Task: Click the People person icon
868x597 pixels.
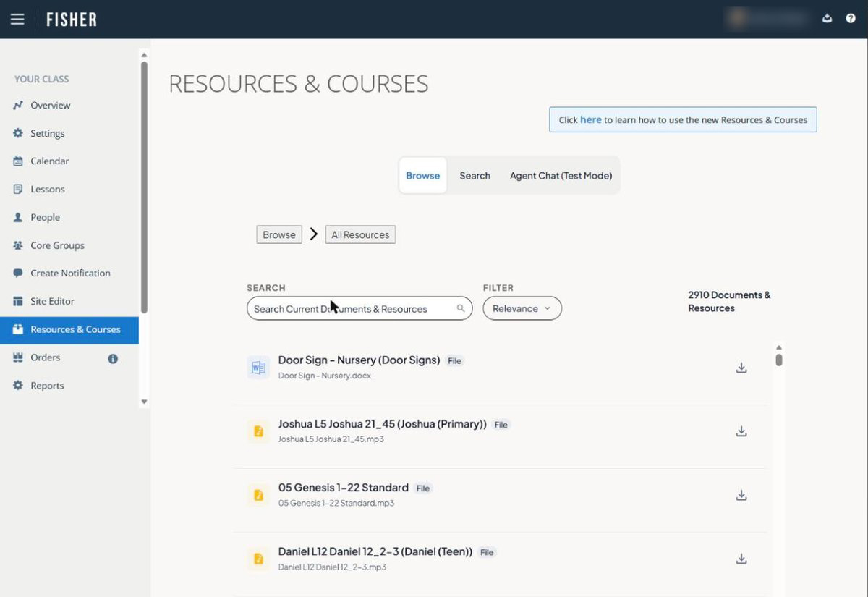Action: (18, 218)
